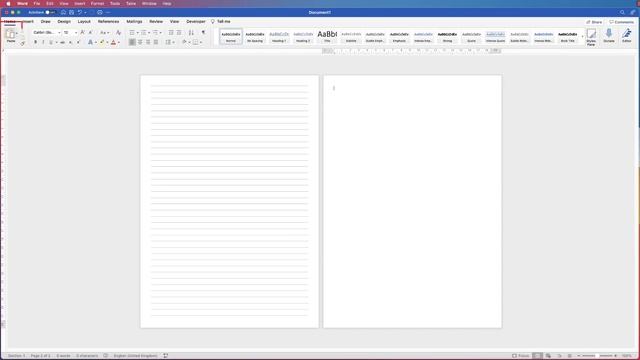Align text right
This screenshot has height=360, width=640.
(148, 42)
